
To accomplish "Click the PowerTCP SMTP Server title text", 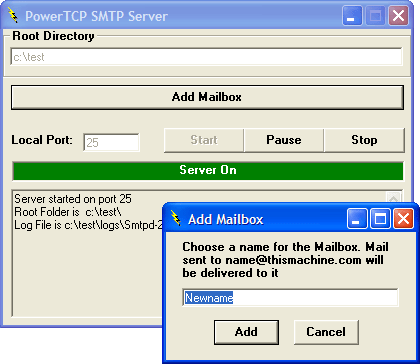I will pos(96,16).
